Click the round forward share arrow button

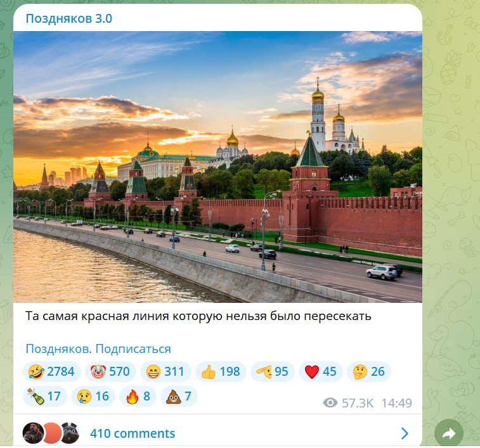coord(449,433)
